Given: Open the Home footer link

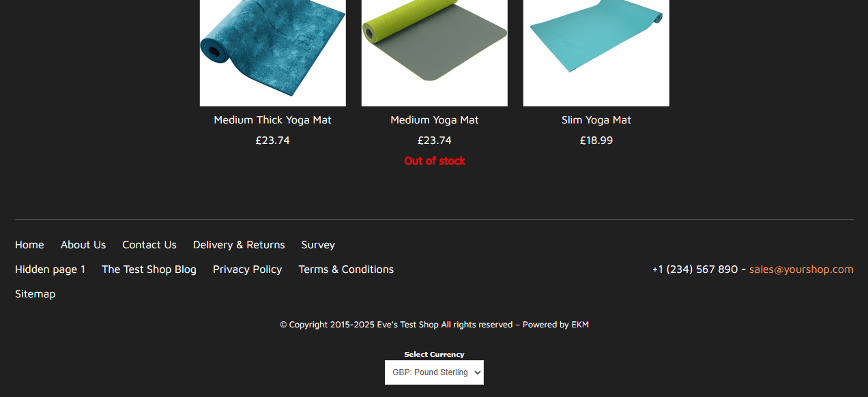Looking at the screenshot, I should click(x=29, y=245).
